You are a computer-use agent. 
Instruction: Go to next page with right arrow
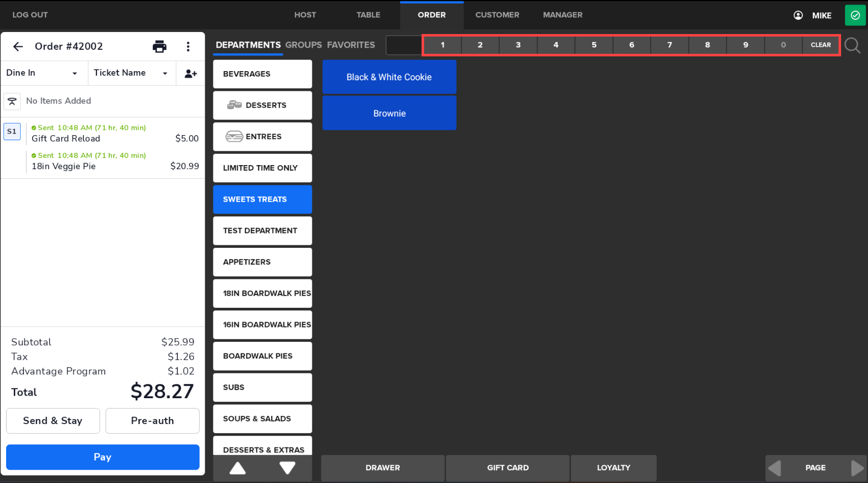point(857,468)
